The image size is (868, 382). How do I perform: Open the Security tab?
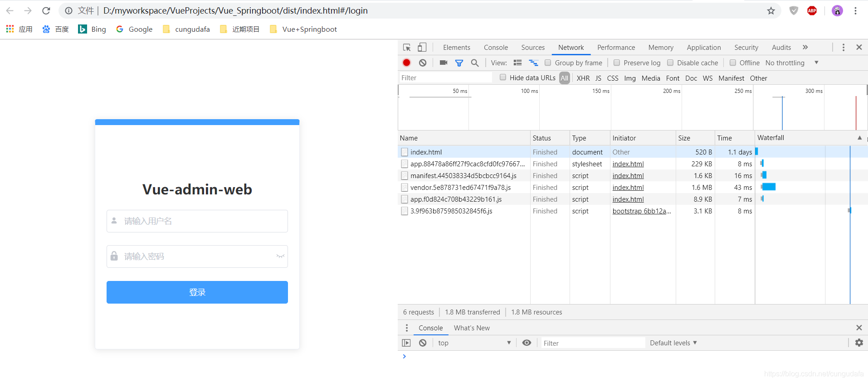746,47
